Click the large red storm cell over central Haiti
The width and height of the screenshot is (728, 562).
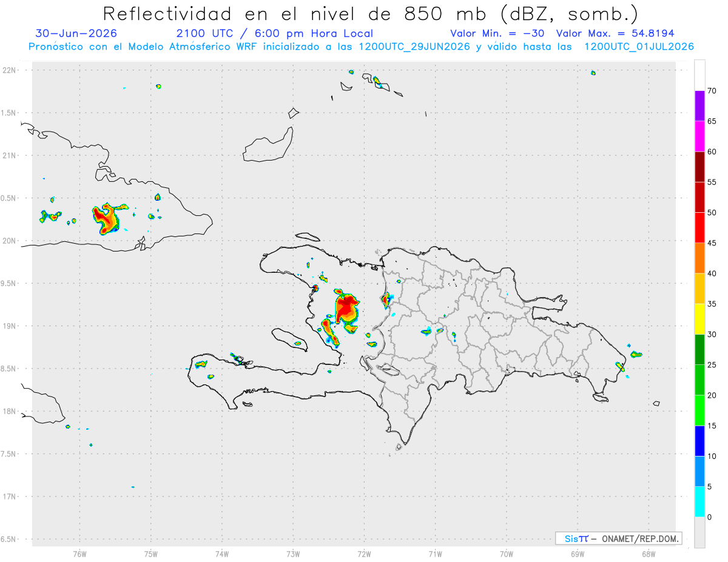coord(346,309)
